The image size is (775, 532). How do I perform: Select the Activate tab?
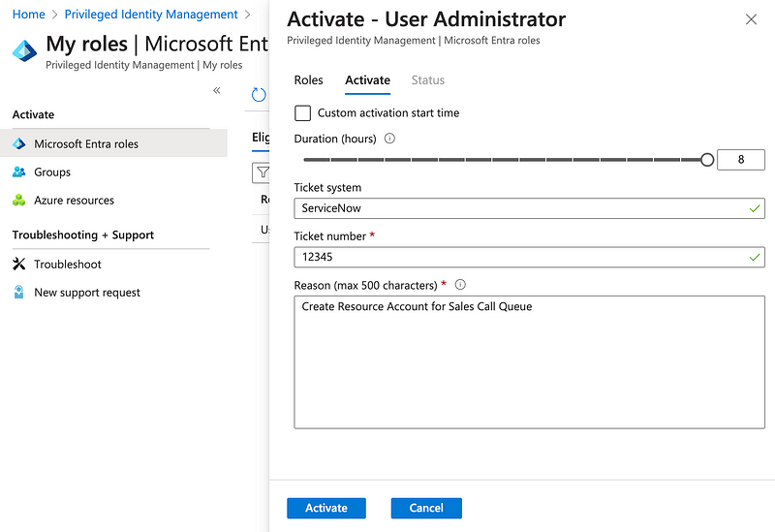(x=367, y=80)
